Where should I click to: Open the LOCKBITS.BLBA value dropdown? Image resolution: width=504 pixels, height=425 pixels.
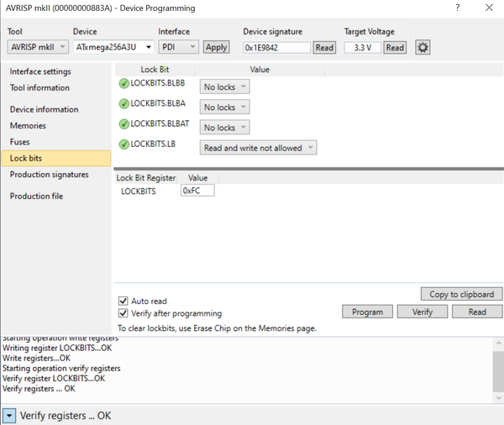click(224, 107)
